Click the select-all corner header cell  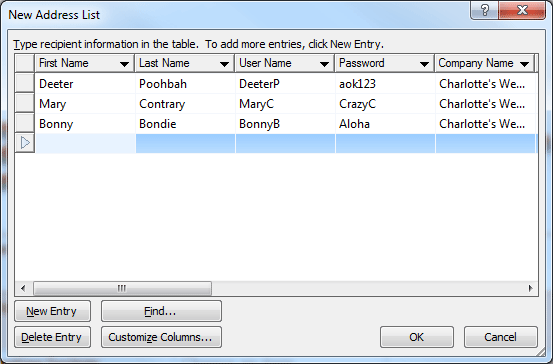click(24, 63)
